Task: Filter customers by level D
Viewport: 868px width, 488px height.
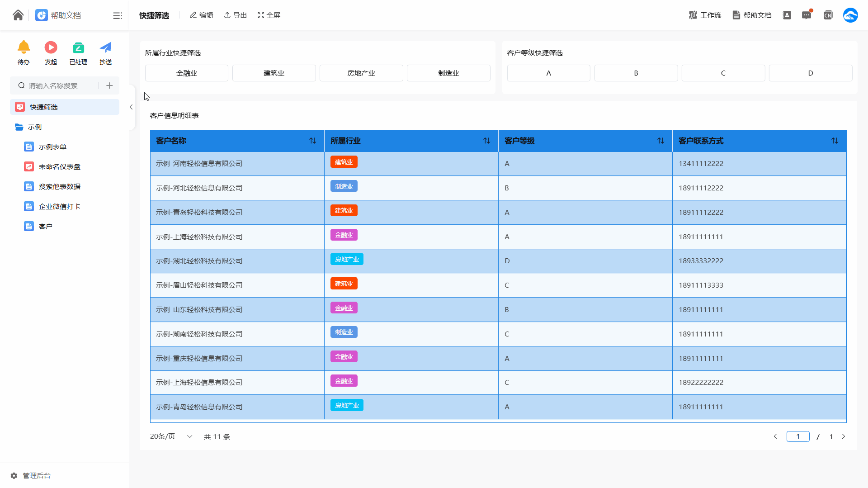Action: click(811, 73)
